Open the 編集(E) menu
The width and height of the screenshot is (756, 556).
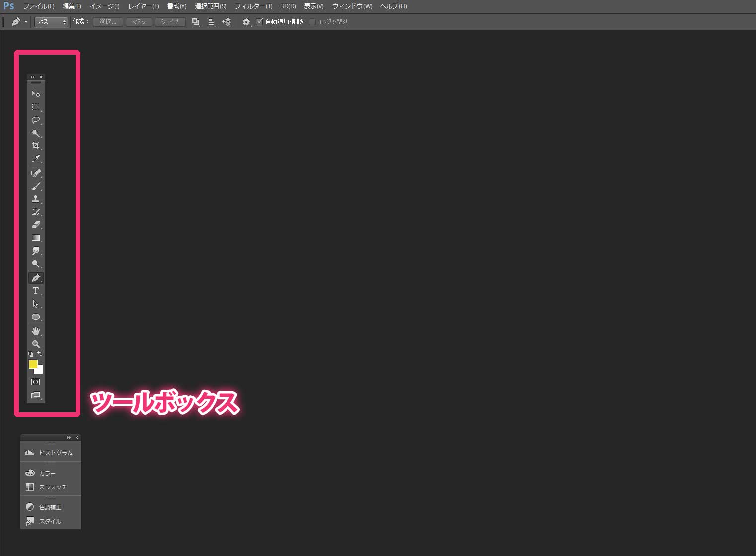72,6
